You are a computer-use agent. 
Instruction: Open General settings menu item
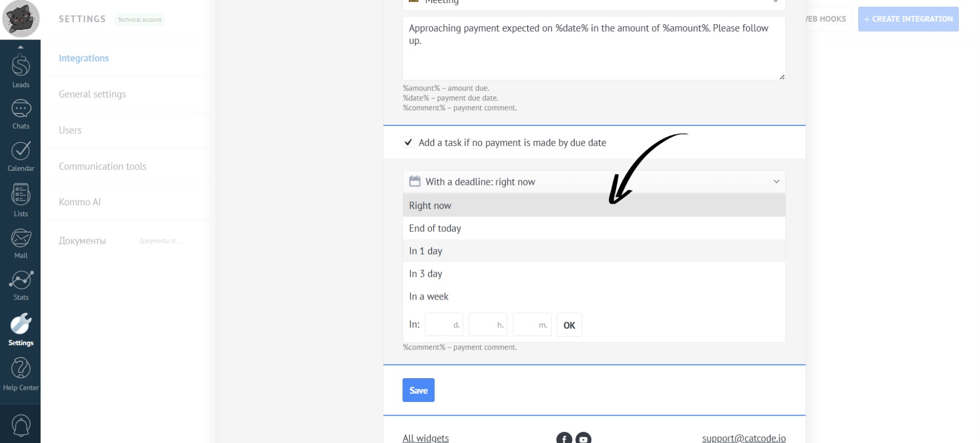click(x=92, y=94)
